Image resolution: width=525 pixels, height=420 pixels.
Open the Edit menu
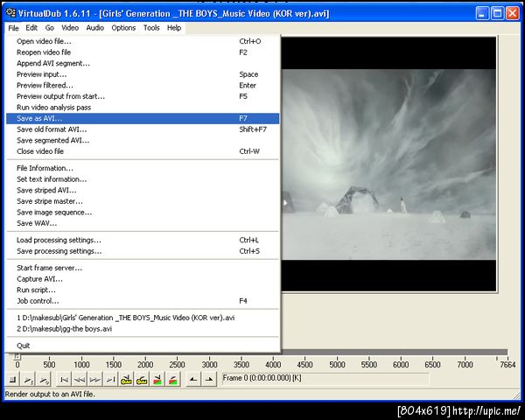coord(31,28)
